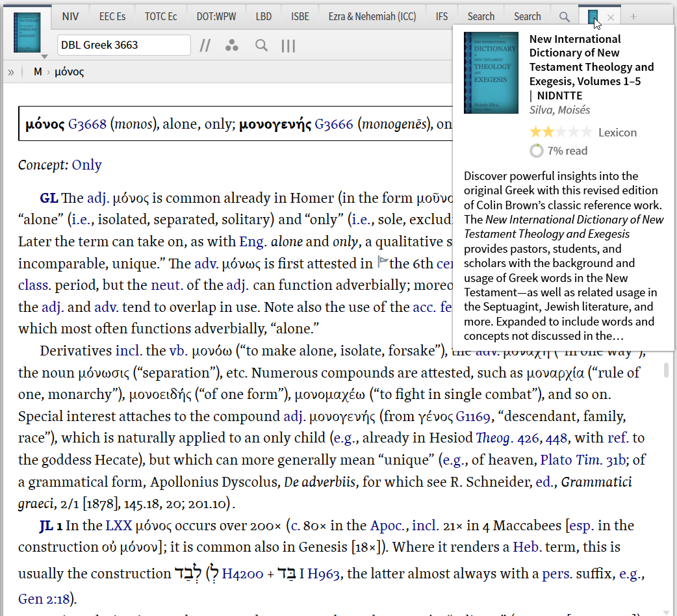Image resolution: width=677 pixels, height=616 pixels.
Task: Open the search tab with magnifier icon
Action: point(564,17)
